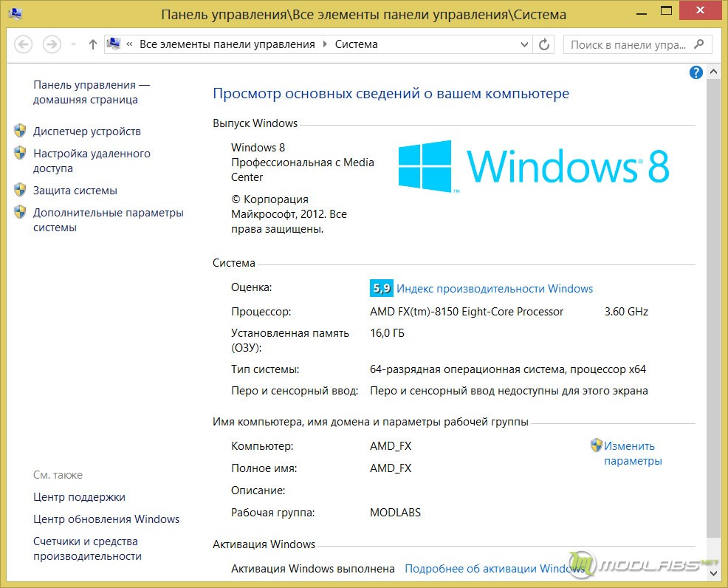This screenshot has height=588, width=728.
Task: Click the '16,0 ГБ' memory value
Action: point(387,333)
